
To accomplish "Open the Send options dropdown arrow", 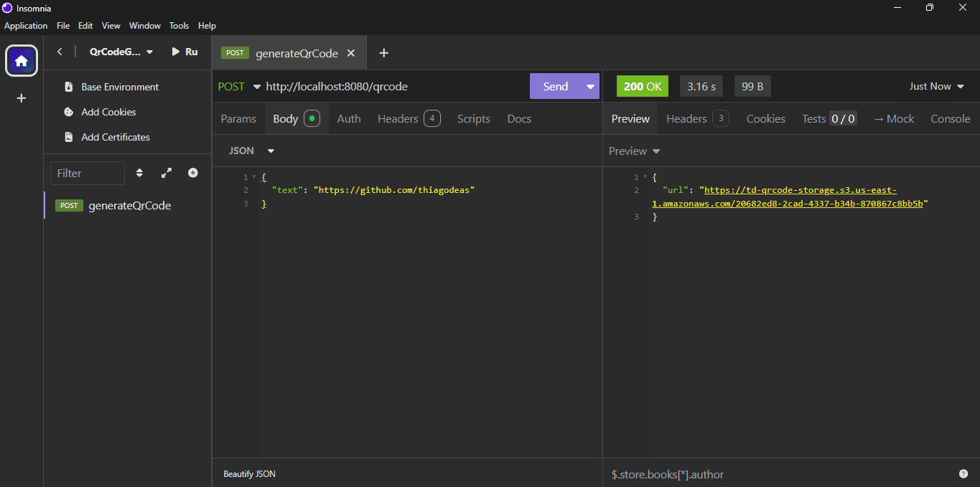I will (x=590, y=86).
